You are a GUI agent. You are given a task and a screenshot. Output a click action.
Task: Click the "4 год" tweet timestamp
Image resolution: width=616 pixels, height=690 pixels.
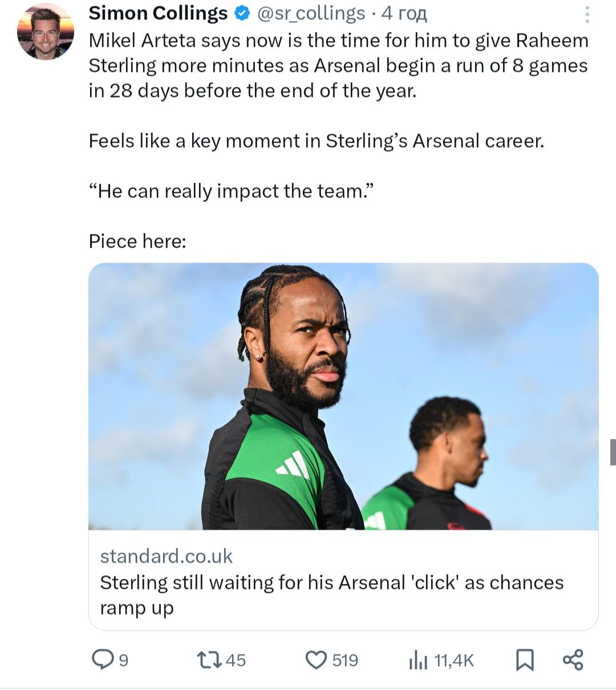point(404,13)
